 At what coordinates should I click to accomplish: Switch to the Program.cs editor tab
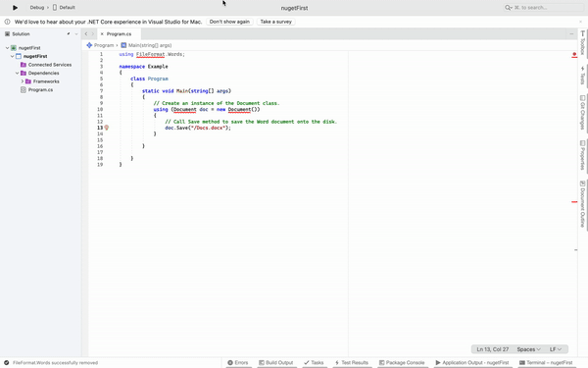[119, 33]
